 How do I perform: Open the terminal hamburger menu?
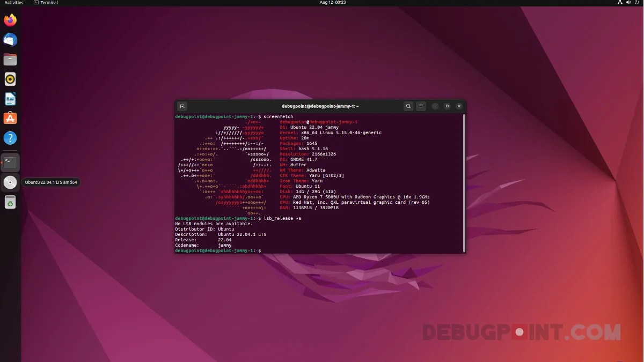coord(421,106)
